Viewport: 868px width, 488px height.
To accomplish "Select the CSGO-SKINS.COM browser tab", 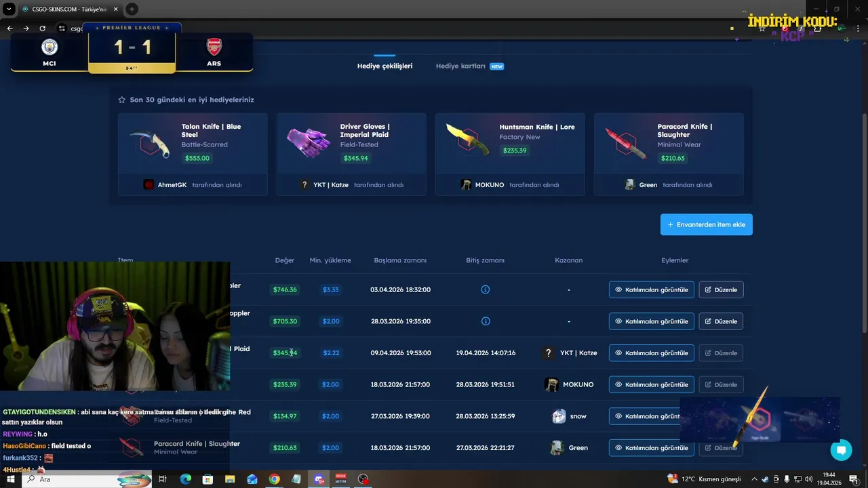I will click(70, 9).
